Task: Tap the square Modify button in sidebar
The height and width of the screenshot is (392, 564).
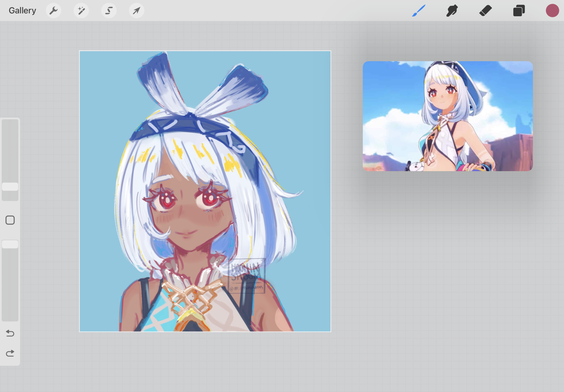Action: (x=10, y=220)
